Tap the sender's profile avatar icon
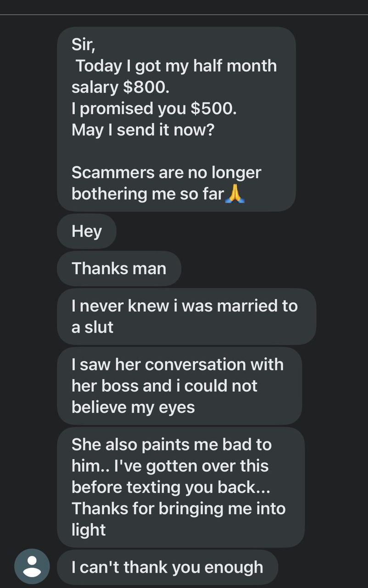 pos(32,566)
